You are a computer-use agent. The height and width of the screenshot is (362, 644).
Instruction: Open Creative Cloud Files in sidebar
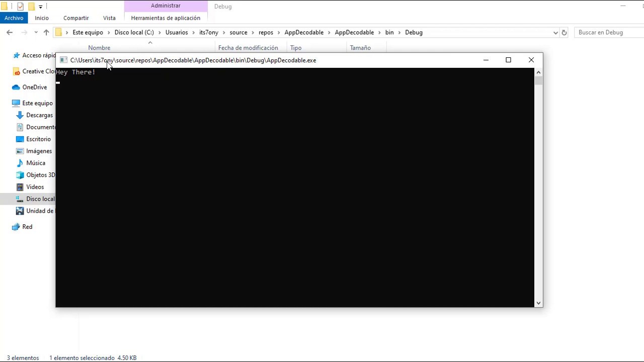(x=39, y=71)
